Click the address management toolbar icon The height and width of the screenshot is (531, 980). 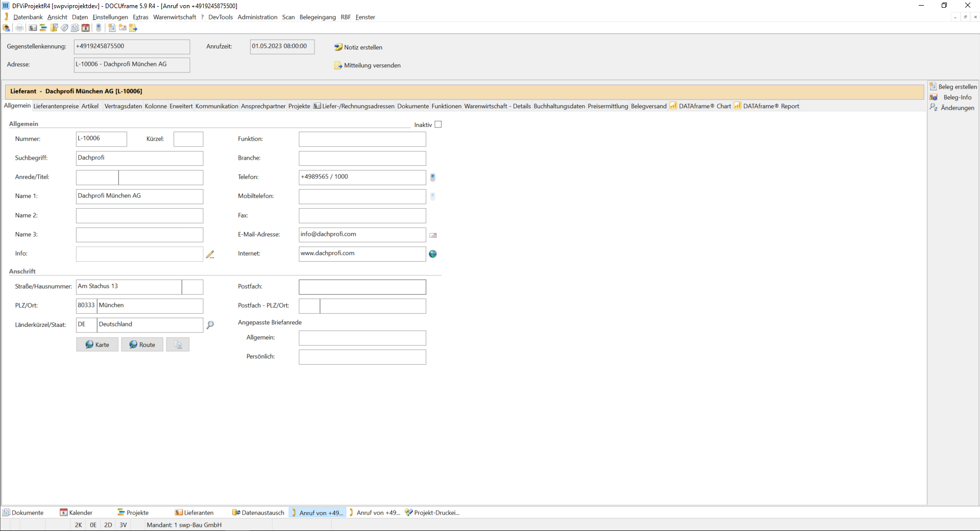(x=6, y=28)
